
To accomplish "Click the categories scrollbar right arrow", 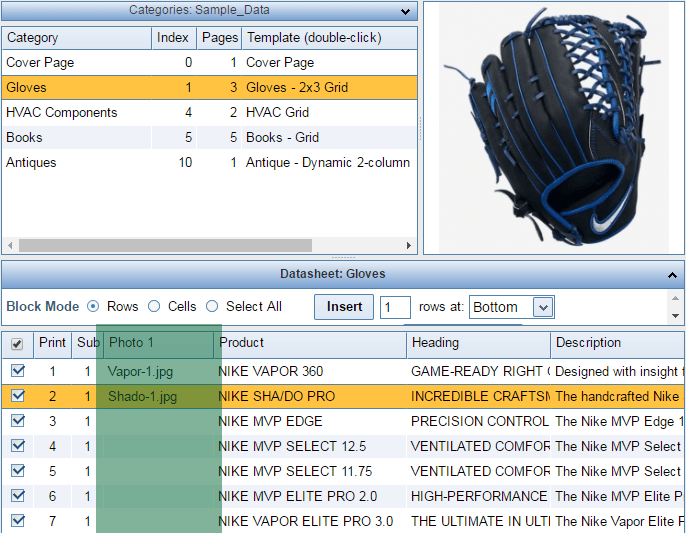I will coord(409,245).
